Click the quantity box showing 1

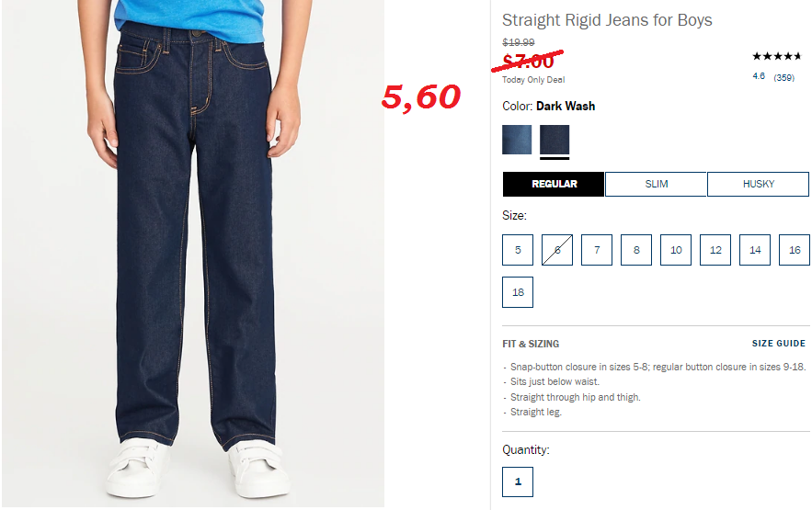(518, 482)
